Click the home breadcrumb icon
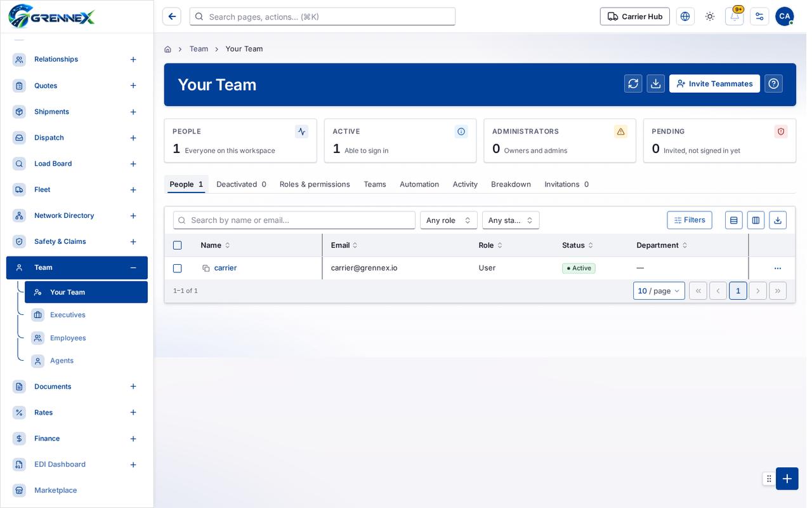The image size is (812, 508). (167, 49)
